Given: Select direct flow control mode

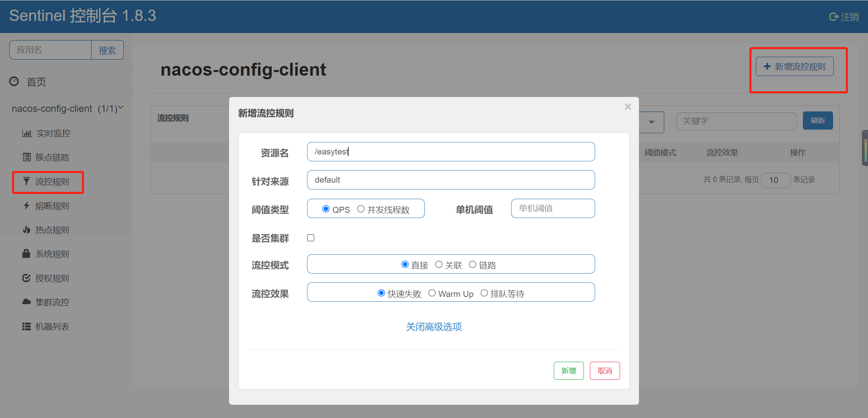Looking at the screenshot, I should [405, 264].
